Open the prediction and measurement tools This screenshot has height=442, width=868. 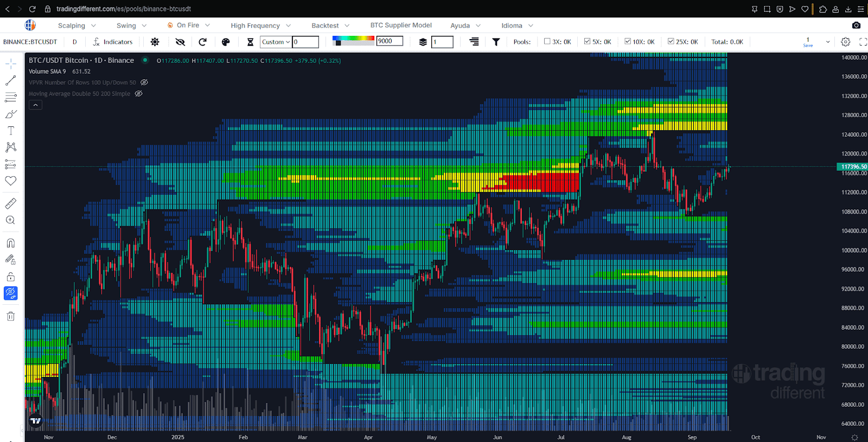[x=10, y=164]
